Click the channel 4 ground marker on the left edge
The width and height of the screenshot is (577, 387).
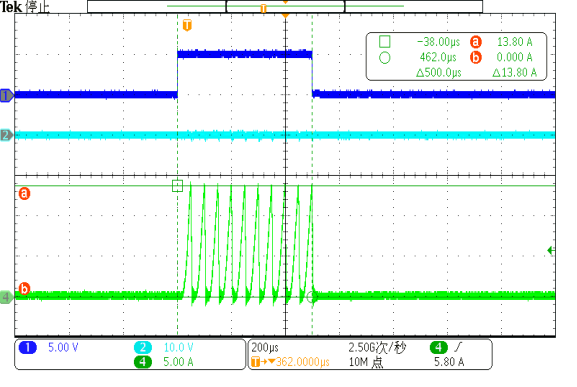point(6,297)
